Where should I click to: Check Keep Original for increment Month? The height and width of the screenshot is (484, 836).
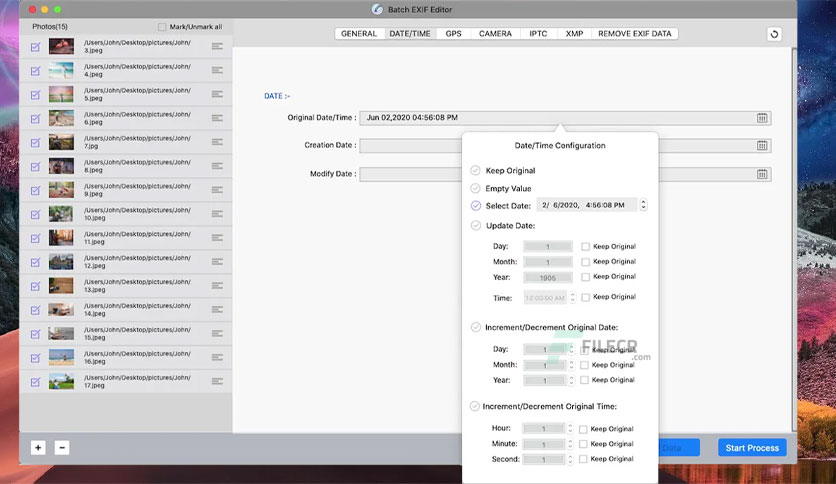(584, 365)
